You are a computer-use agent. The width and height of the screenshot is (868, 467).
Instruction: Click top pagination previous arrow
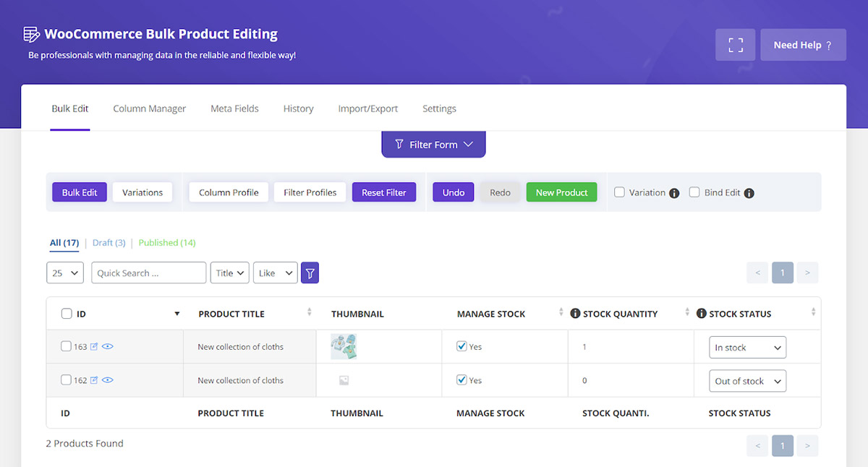coord(758,273)
